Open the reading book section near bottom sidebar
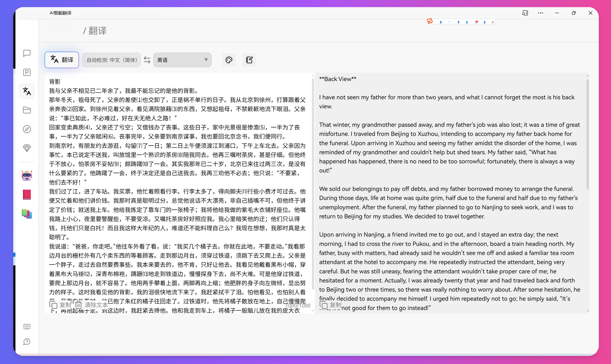The image size is (611, 364). pos(27,327)
